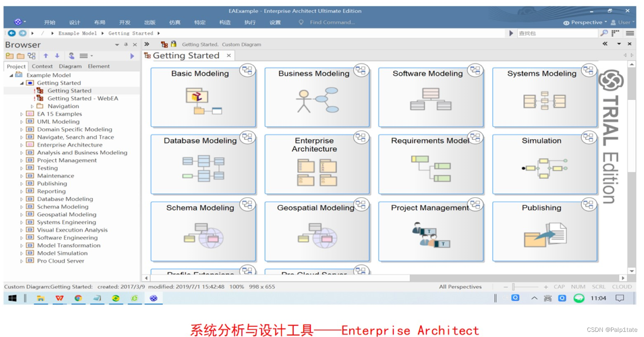644x337 pixels.
Task: Open the diagram icon on Publishing card
Action: (x=589, y=205)
